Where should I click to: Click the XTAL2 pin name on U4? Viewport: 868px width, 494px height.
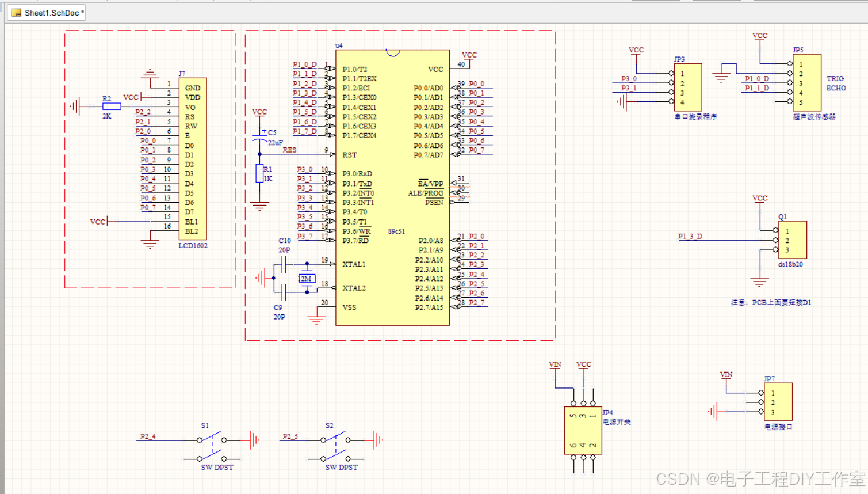tap(354, 288)
